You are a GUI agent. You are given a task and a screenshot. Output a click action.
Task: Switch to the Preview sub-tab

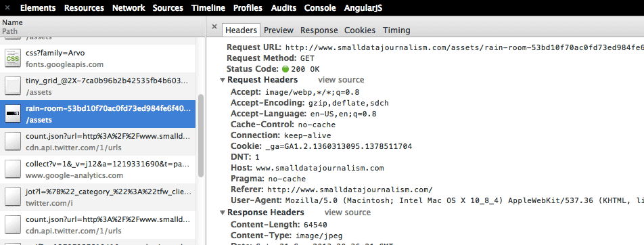[279, 30]
